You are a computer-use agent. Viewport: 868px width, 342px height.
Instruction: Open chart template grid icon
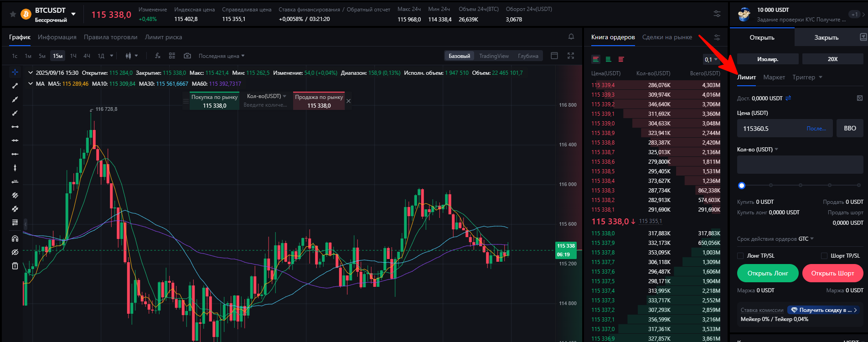[x=172, y=56]
